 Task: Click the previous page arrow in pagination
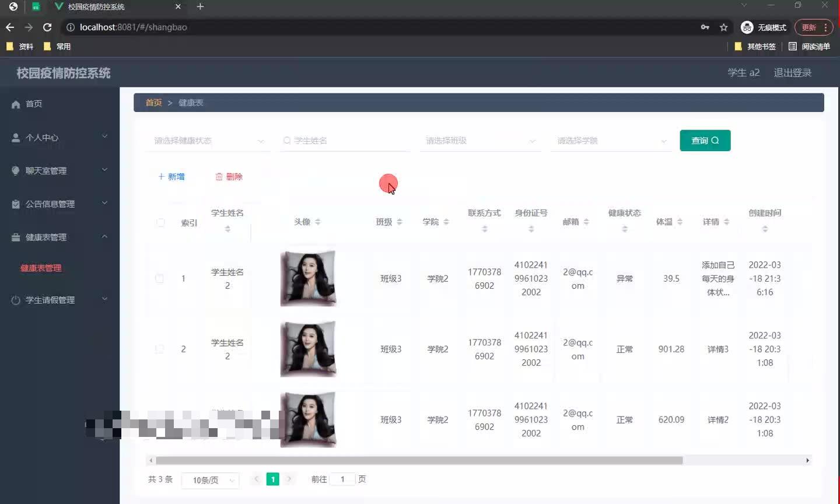click(x=257, y=480)
